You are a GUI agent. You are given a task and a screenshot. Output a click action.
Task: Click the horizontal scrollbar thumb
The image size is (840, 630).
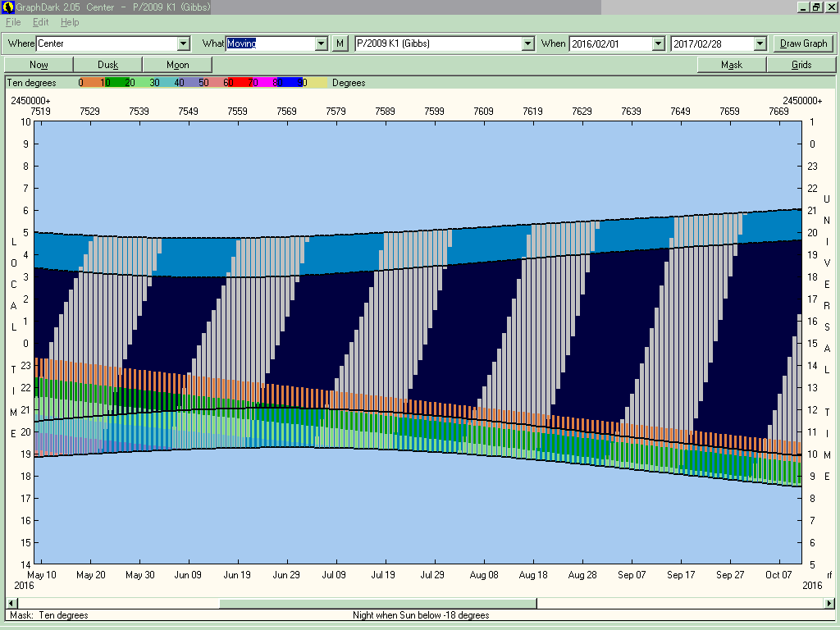coord(378,603)
